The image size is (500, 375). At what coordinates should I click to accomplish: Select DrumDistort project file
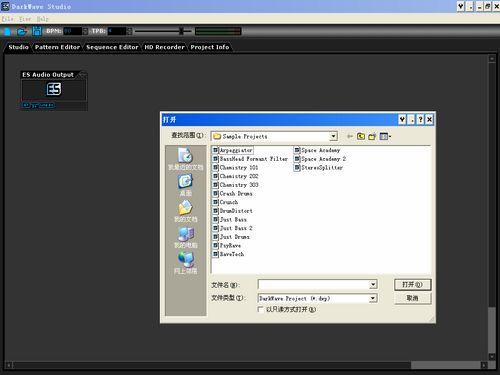click(x=233, y=211)
